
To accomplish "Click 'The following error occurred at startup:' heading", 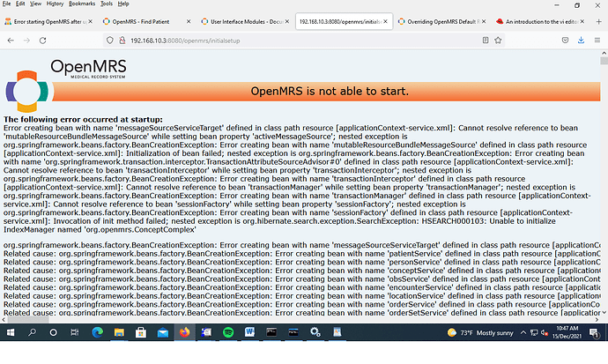I will click(x=83, y=119).
